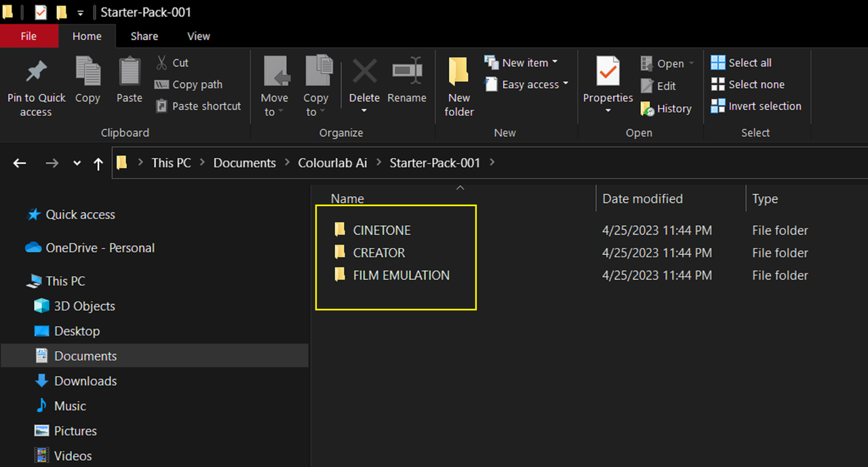Click Select none
Image resolution: width=868 pixels, height=467 pixels.
coord(748,84)
